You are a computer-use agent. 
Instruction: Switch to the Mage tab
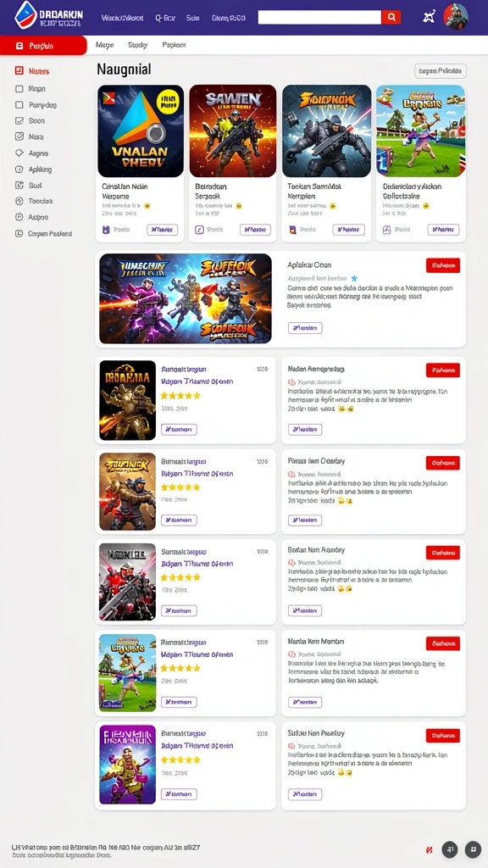coord(104,46)
